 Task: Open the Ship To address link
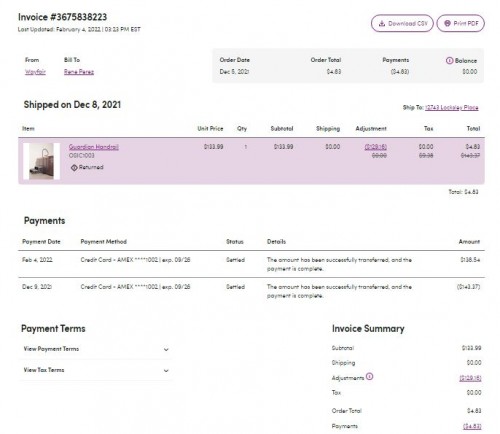[452, 107]
